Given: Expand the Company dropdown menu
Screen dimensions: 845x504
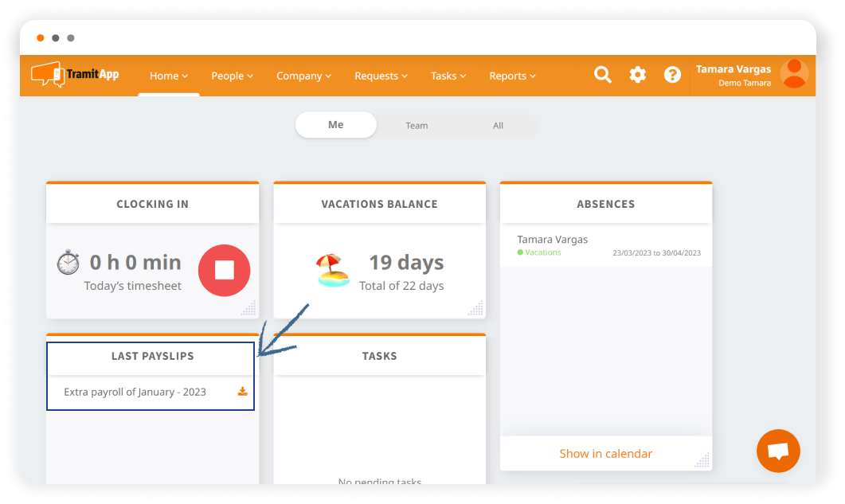Looking at the screenshot, I should coord(303,76).
